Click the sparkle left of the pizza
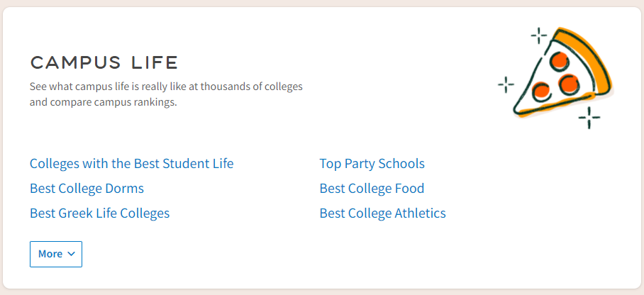The width and height of the screenshot is (644, 295). pyautogui.click(x=506, y=85)
